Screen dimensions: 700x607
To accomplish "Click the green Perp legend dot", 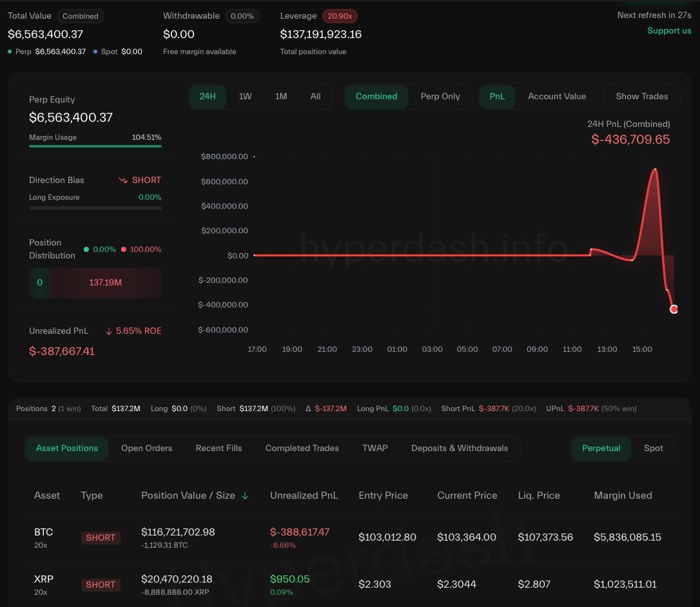I will (x=10, y=52).
